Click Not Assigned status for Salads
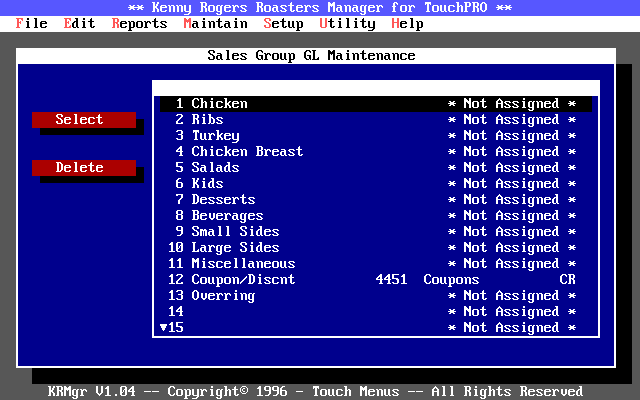 (x=511, y=168)
